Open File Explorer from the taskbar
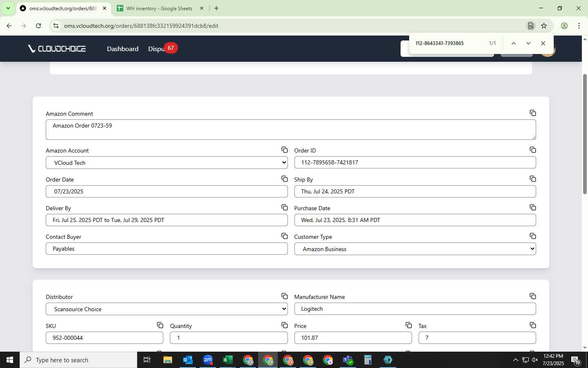Viewport: 588px width, 368px height. 167,360
